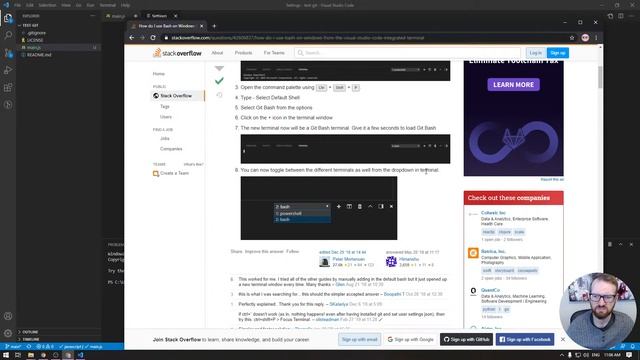Click LEARN MORE in the advertisement

pos(513,84)
